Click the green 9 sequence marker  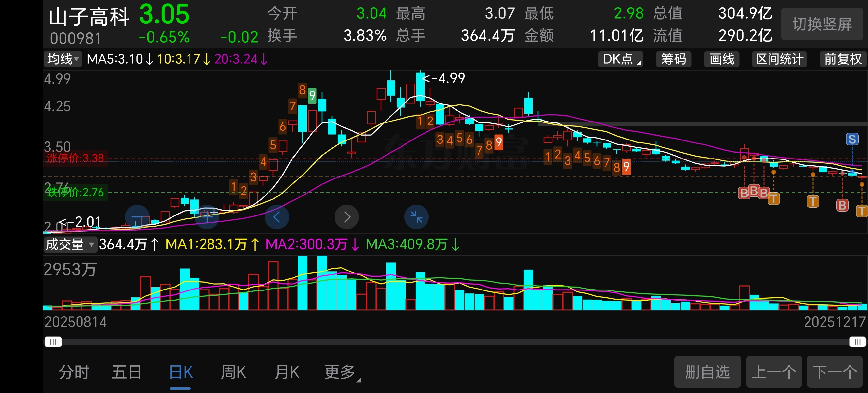312,95
